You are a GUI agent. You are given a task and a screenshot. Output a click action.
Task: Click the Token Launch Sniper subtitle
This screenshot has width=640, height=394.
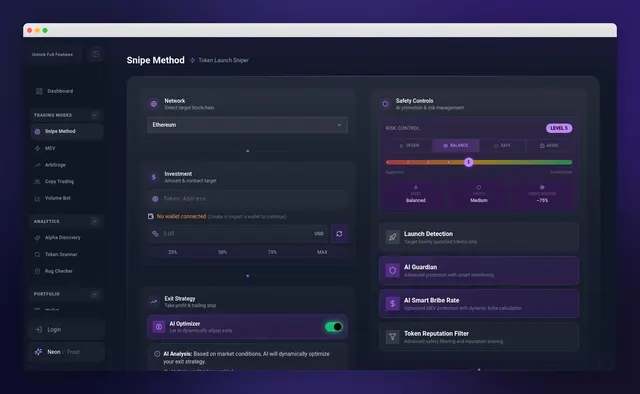(x=223, y=60)
